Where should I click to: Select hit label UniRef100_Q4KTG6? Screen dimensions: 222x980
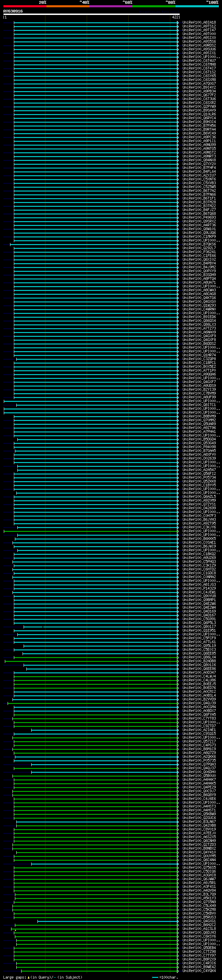point(199,298)
